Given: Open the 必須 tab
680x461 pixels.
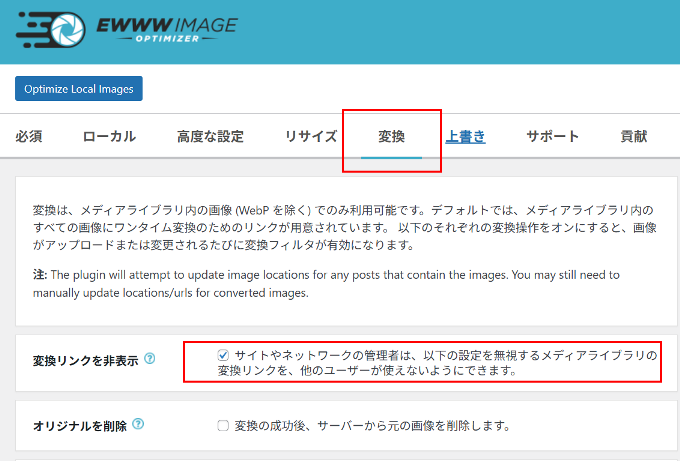Looking at the screenshot, I should [x=29, y=137].
